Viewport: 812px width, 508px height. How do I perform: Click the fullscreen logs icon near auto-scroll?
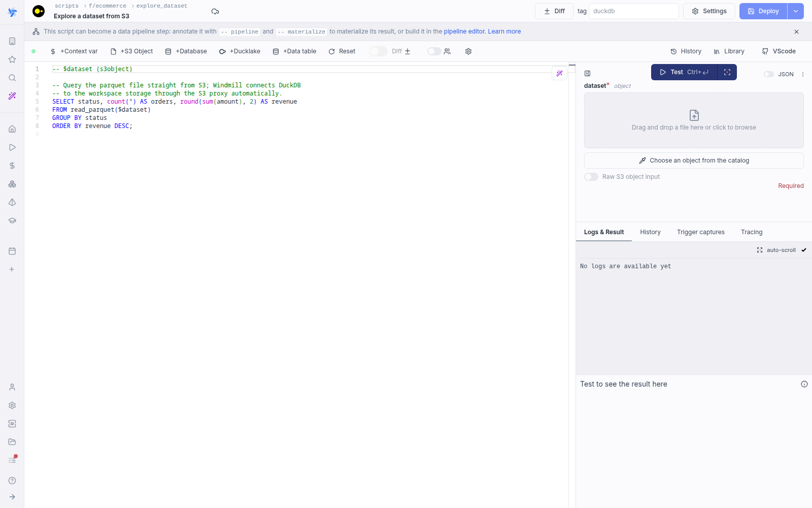pyautogui.click(x=760, y=250)
